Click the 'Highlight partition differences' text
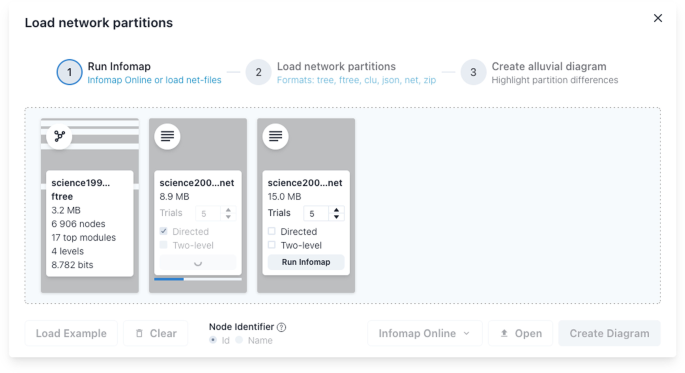The width and height of the screenshot is (685, 373). [x=555, y=80]
